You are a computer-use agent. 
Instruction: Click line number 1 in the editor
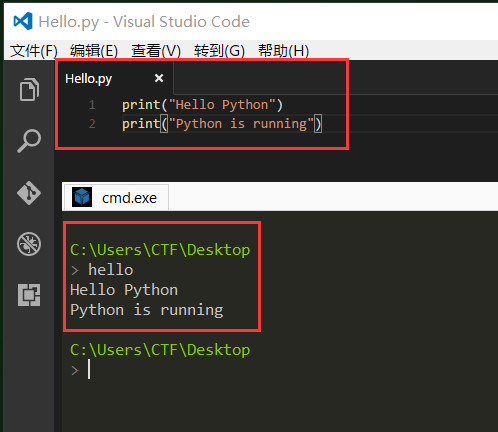(92, 105)
